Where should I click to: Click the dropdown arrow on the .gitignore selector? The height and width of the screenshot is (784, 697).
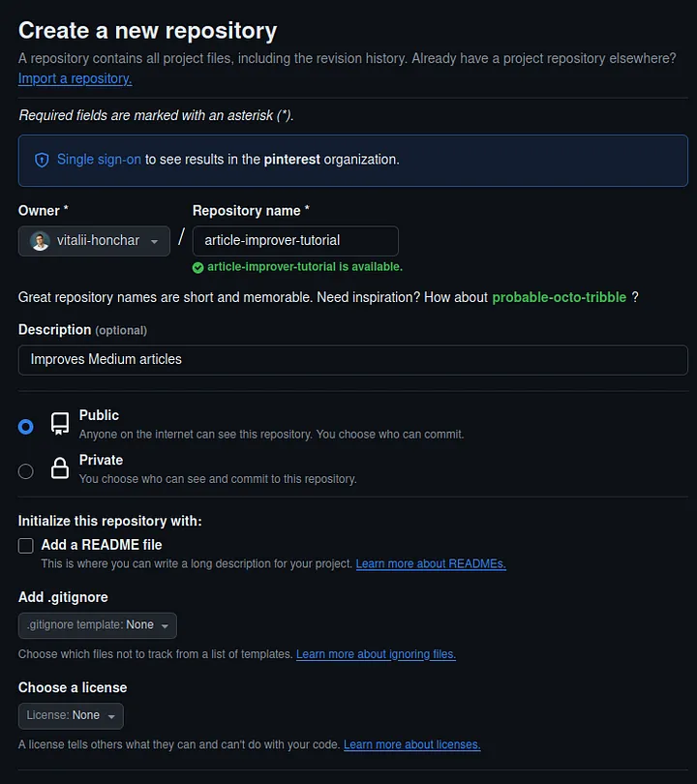coord(163,625)
